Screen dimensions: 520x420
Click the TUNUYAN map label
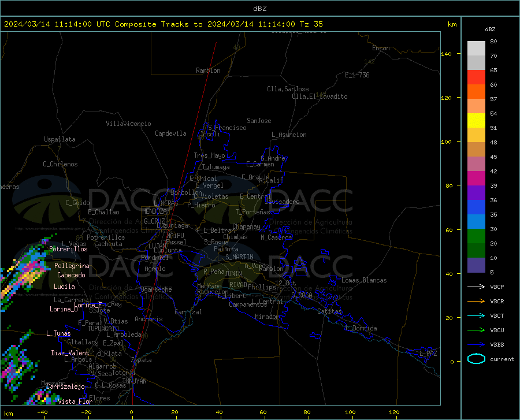[x=134, y=381]
